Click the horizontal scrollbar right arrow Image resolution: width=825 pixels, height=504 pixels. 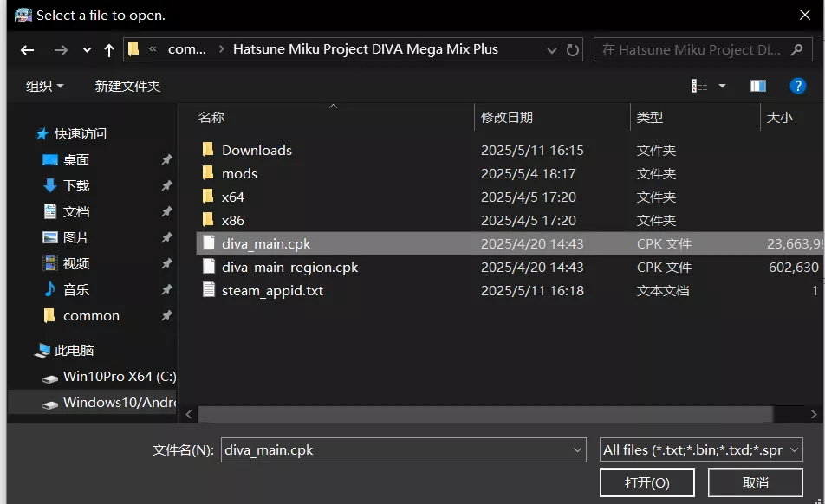pyautogui.click(x=814, y=415)
